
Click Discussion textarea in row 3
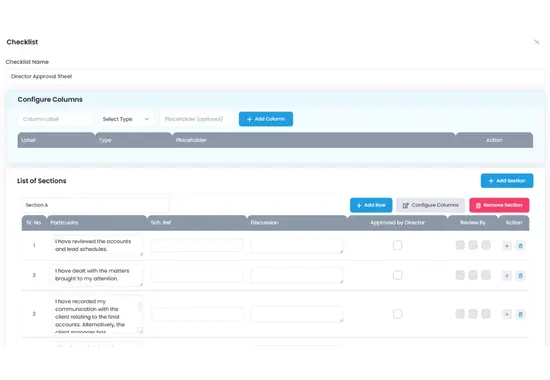[x=297, y=314]
